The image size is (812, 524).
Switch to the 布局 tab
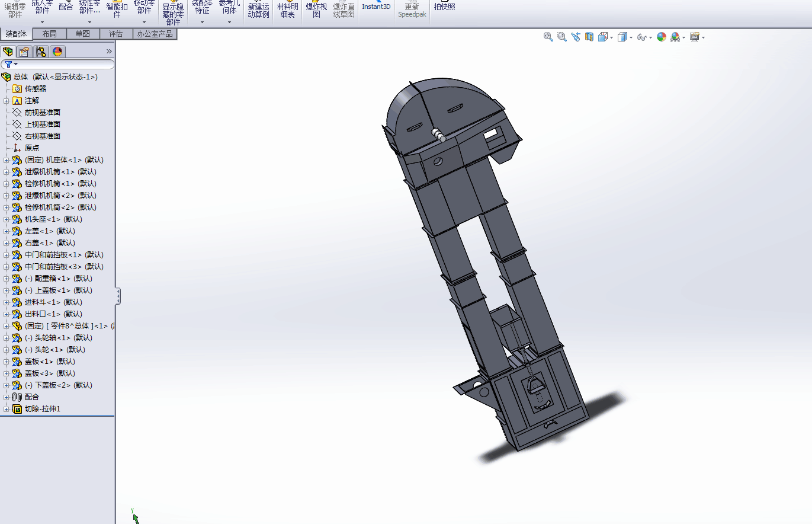50,34
